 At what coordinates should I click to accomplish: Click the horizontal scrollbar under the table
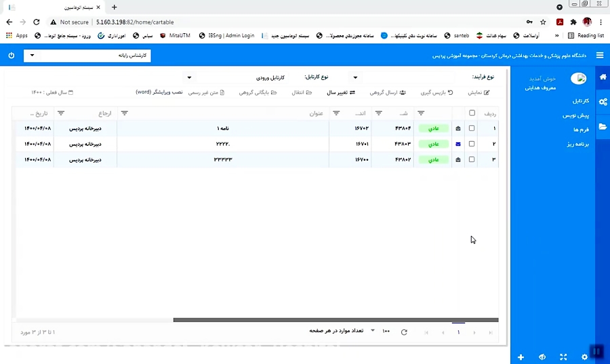(x=335, y=320)
